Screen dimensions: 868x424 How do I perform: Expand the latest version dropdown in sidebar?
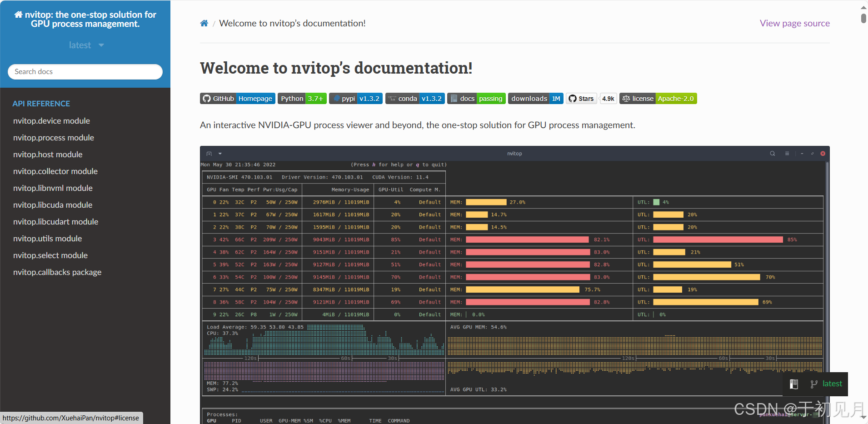click(85, 45)
